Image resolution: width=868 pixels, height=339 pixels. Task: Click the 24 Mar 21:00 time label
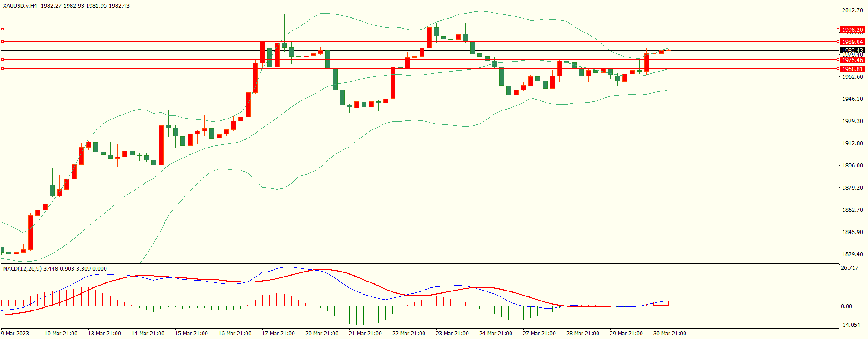coord(496,334)
